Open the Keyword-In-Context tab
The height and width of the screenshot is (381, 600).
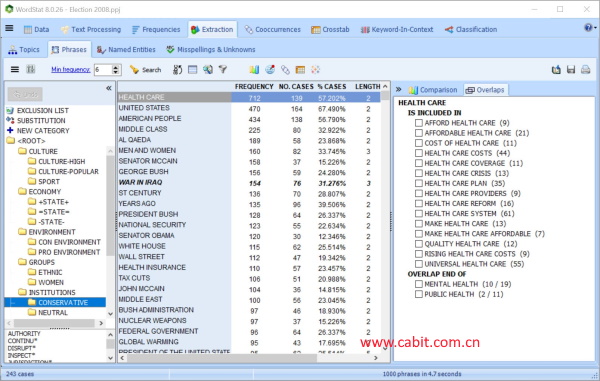tap(396, 29)
